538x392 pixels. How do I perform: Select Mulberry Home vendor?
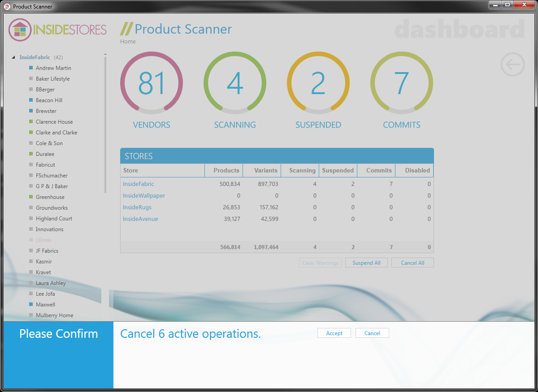point(54,315)
